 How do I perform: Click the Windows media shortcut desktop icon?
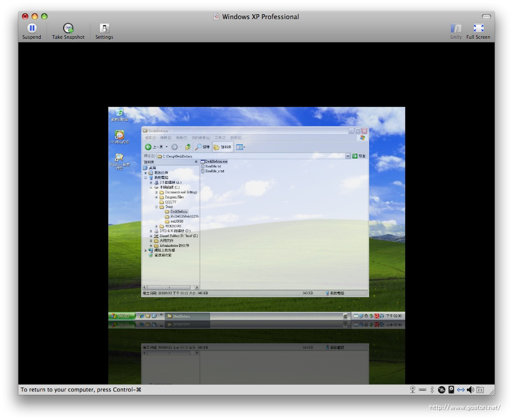click(x=119, y=161)
